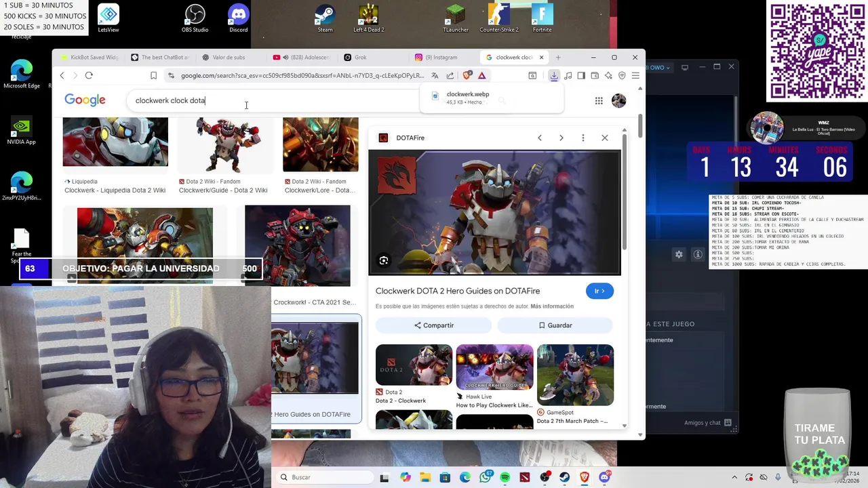
Task: Click the search results page scrollbar
Action: 641,125
